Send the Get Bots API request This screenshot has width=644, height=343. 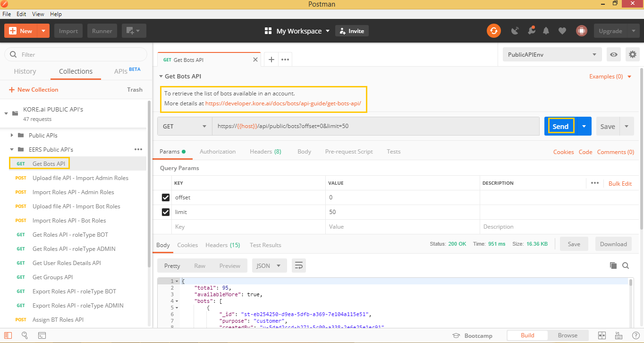point(560,126)
